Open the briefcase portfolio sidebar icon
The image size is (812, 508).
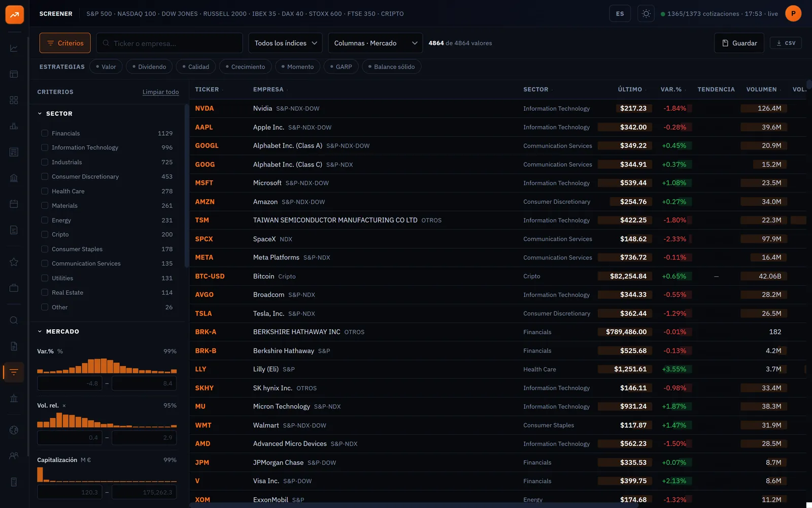pyautogui.click(x=14, y=288)
